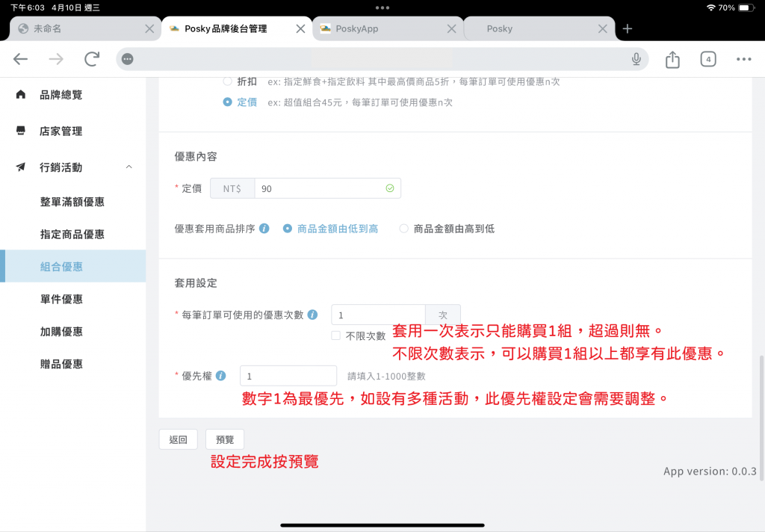Click the 套用設定 section heading
Screen dimensions: 765x532
tap(196, 282)
